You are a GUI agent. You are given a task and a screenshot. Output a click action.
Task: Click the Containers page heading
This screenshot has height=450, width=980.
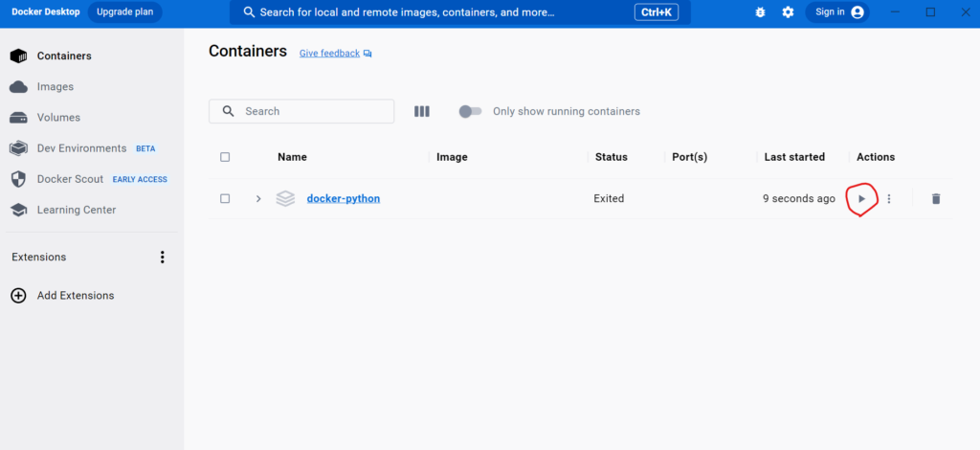tap(248, 52)
